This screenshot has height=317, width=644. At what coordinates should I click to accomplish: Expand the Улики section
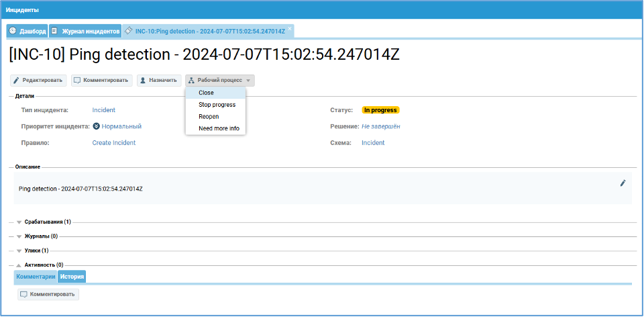[x=19, y=251]
